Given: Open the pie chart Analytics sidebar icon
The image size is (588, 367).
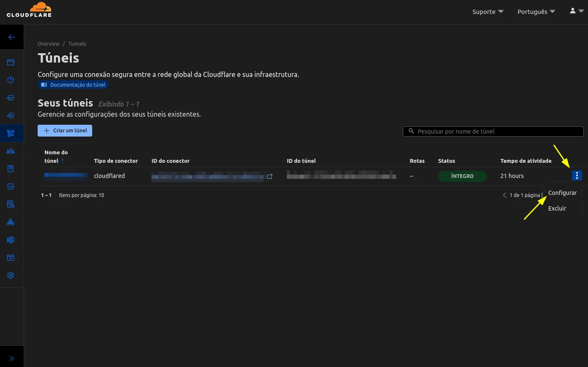Looking at the screenshot, I should pos(11,80).
